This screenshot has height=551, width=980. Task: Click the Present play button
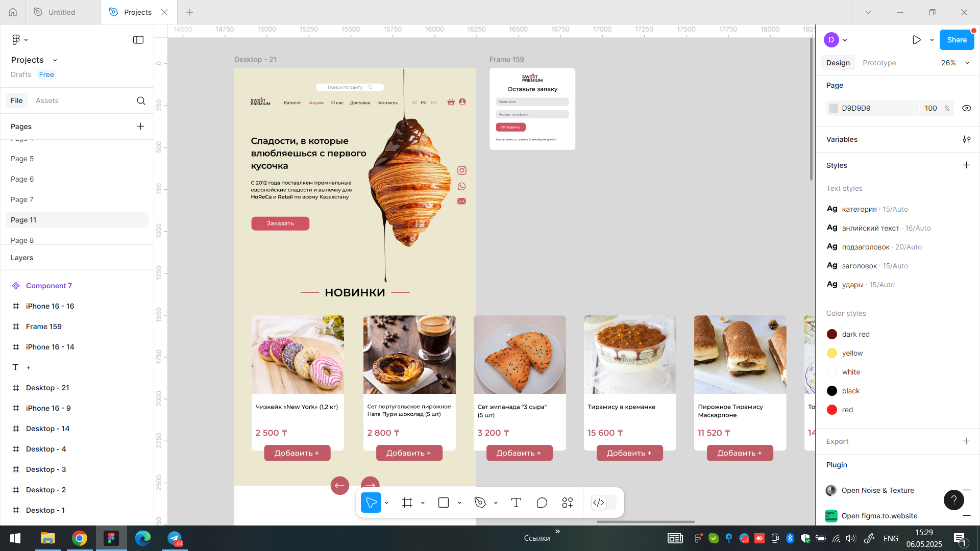(917, 40)
